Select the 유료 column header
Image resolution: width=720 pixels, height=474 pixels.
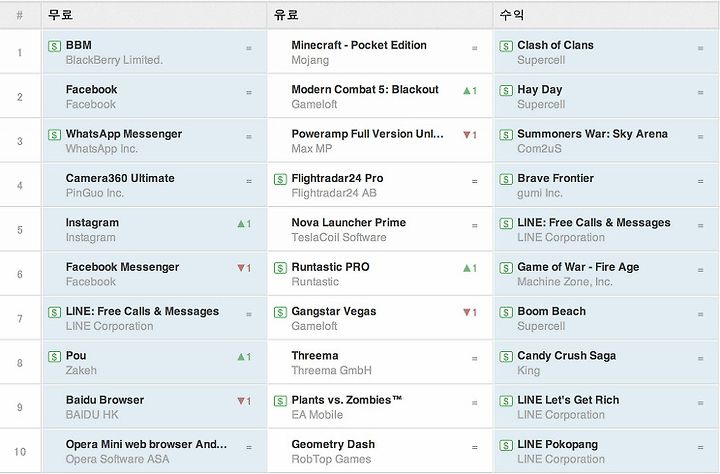(x=286, y=15)
